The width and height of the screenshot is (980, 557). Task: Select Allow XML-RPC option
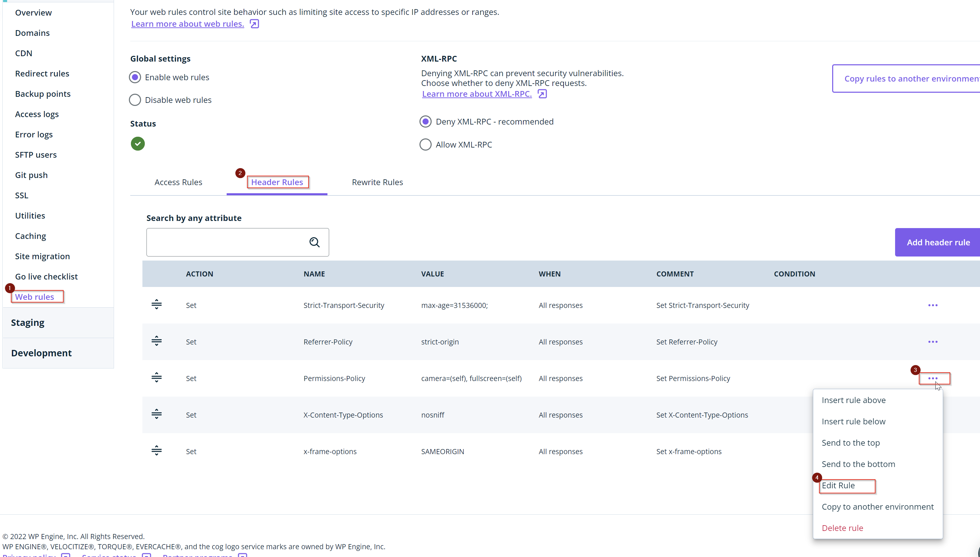pos(425,144)
